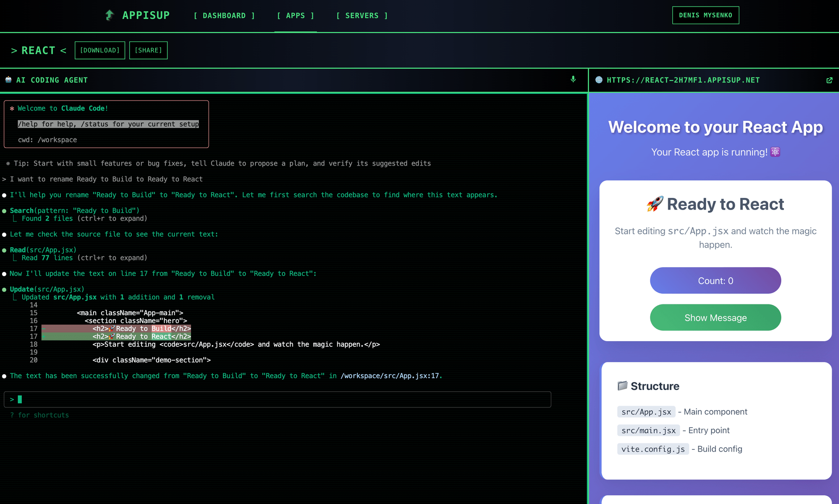Go to the Servers section
This screenshot has height=504, width=839.
coord(362,16)
